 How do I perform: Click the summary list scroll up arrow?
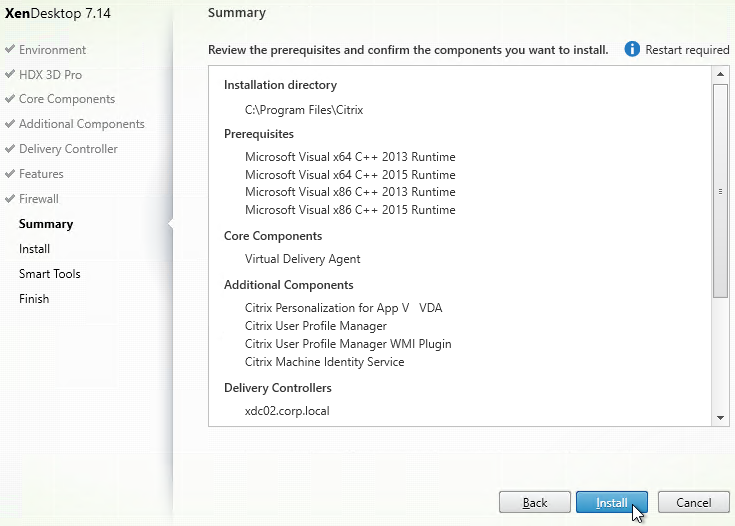[720, 74]
